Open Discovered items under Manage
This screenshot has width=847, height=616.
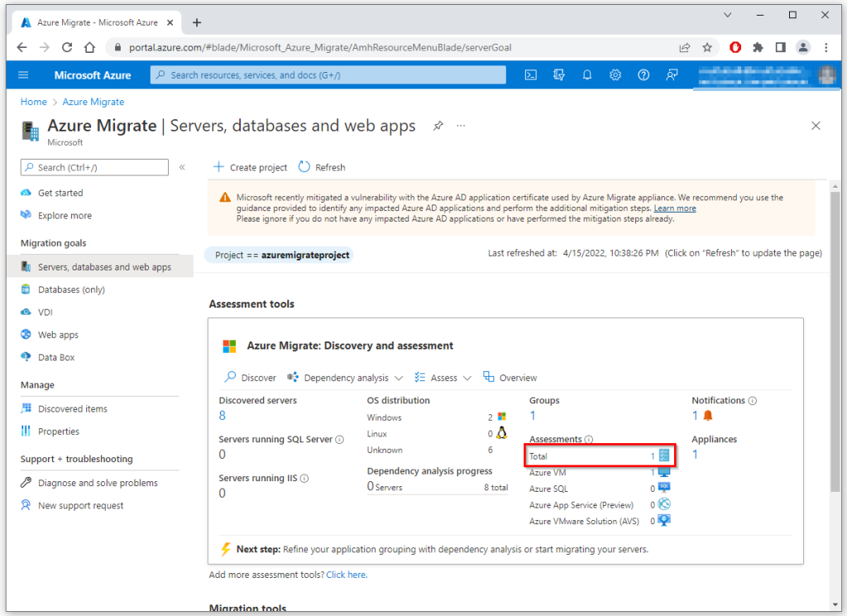(x=73, y=408)
